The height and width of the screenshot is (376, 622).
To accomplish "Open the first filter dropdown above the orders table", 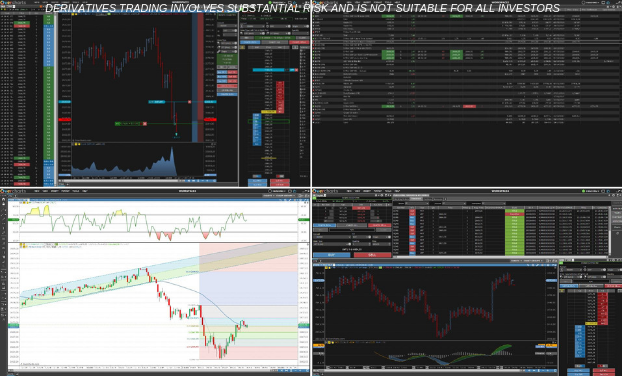I will pos(417,203).
